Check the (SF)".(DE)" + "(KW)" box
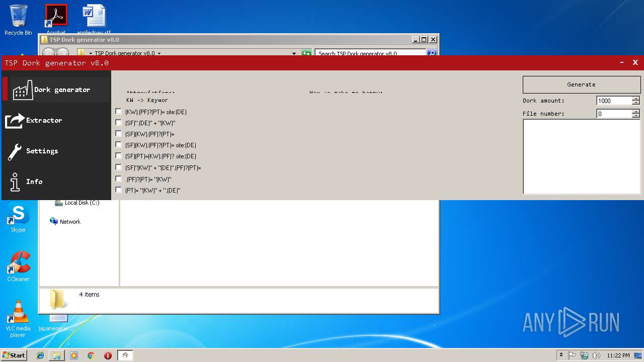Screen dimensions: 644x362 tap(118, 123)
